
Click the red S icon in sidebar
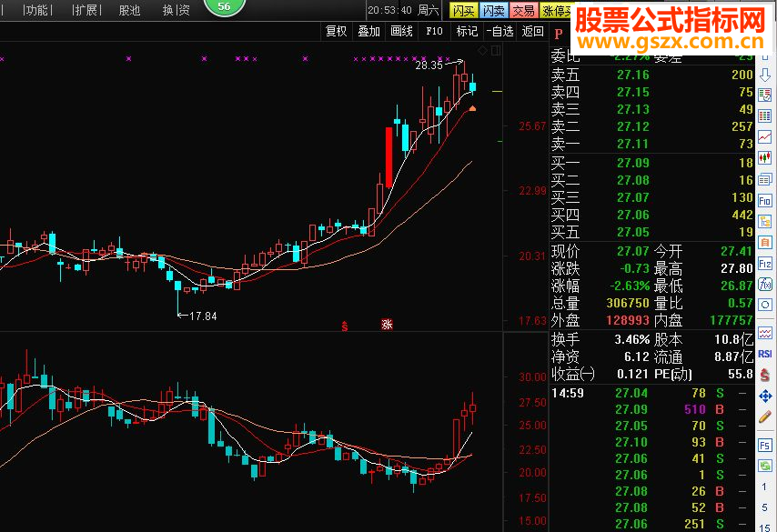click(765, 375)
